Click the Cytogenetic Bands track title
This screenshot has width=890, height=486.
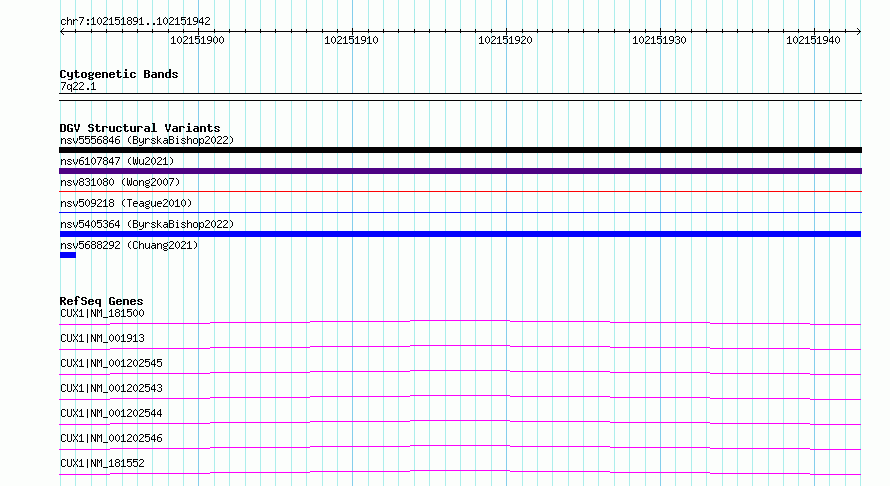click(x=119, y=74)
